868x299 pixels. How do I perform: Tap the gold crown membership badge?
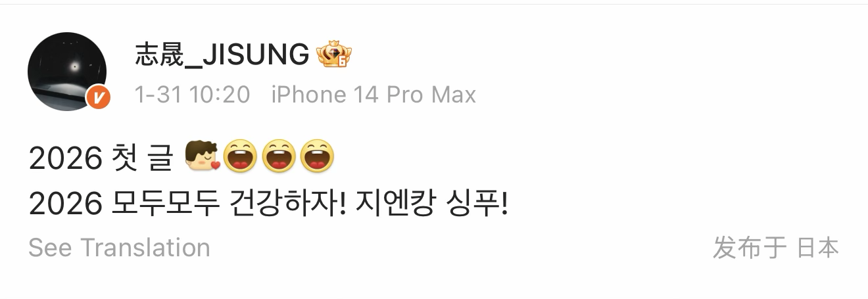[x=334, y=55]
